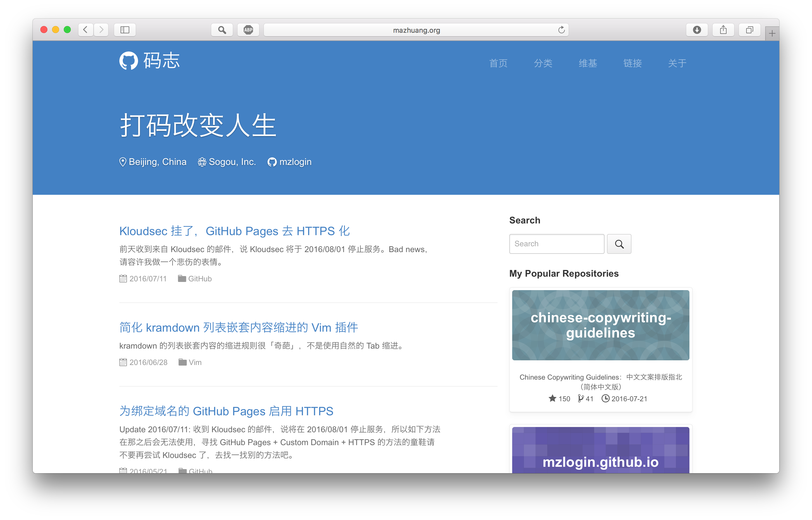Open the Safari downloads button
The image size is (812, 520).
pyautogui.click(x=696, y=30)
